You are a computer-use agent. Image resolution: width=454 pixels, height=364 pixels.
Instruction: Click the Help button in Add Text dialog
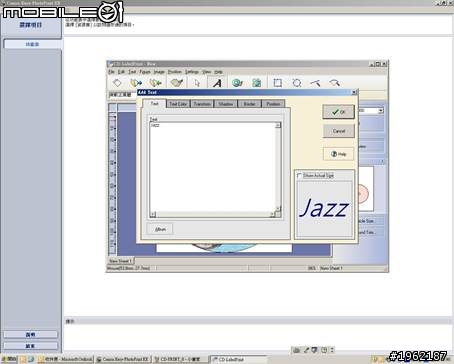(x=338, y=154)
